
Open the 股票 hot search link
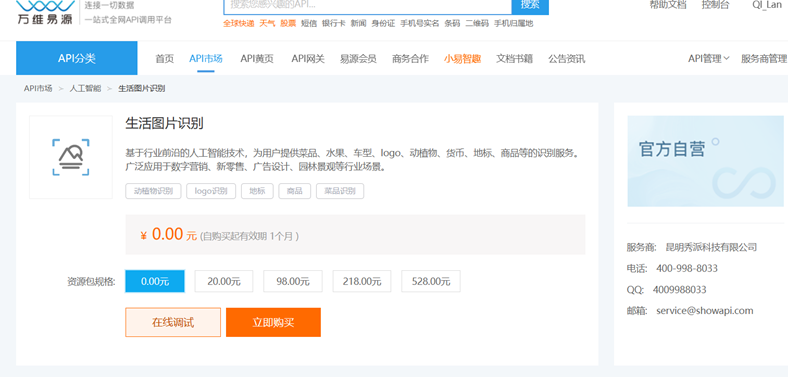pyautogui.click(x=288, y=23)
